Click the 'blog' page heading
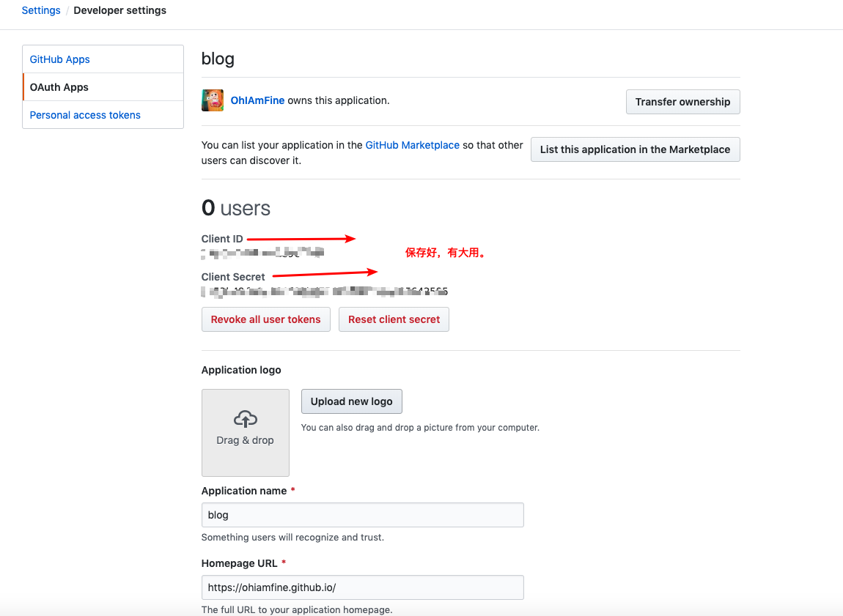 coord(218,59)
